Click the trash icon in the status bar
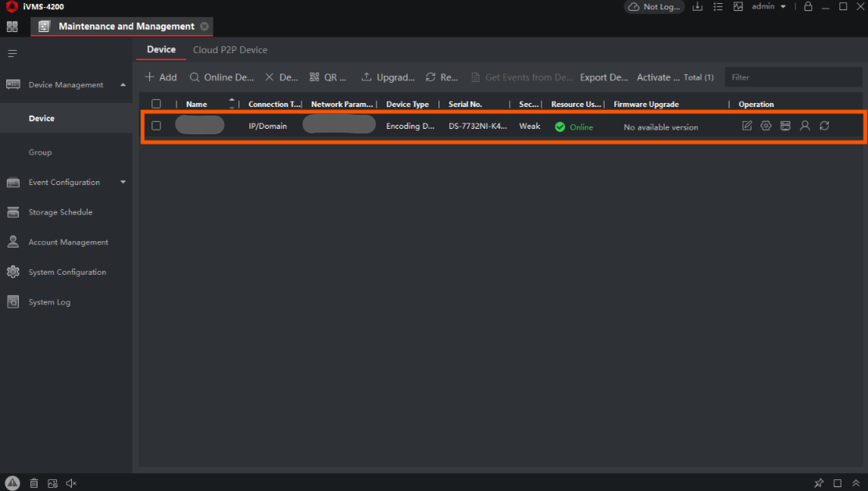 (34, 483)
